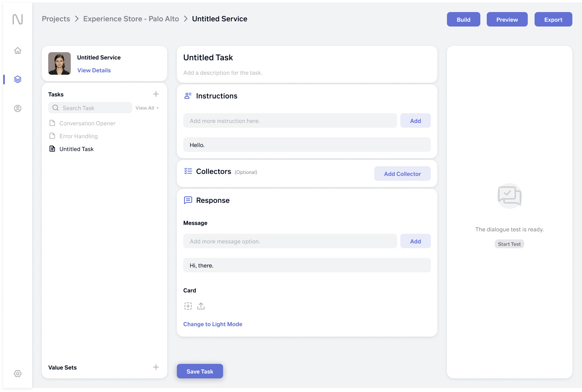Image resolution: width=582 pixels, height=392 pixels.
Task: Select the Error Handling task
Action: [78, 136]
